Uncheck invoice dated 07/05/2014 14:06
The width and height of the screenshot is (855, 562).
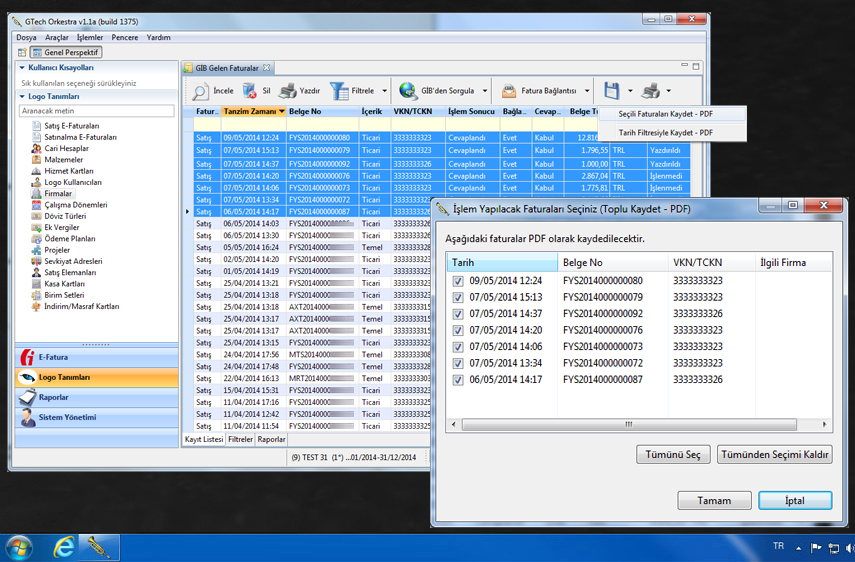[x=458, y=347]
